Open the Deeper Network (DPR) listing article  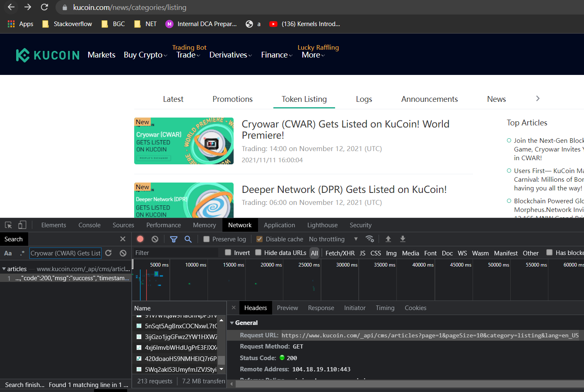click(x=344, y=189)
